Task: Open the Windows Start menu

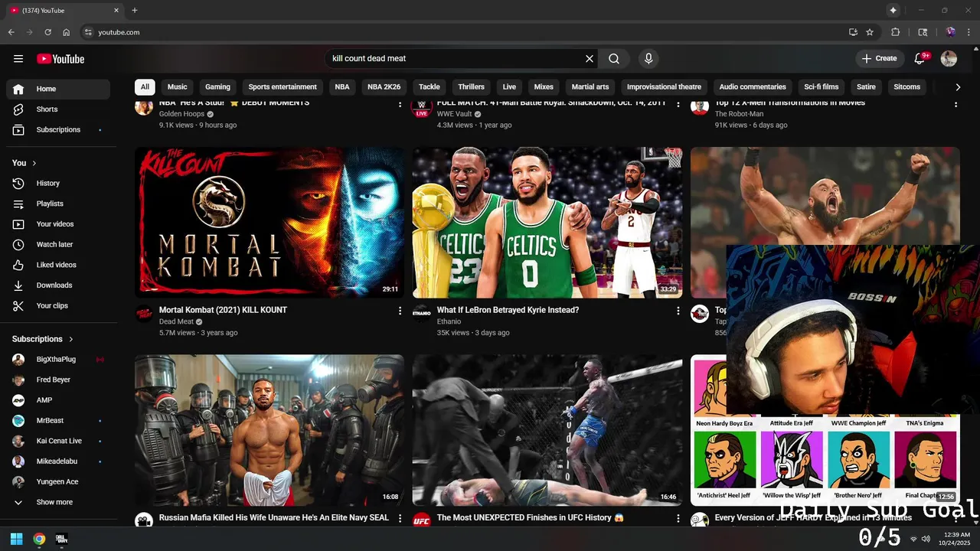Action: pos(16,539)
